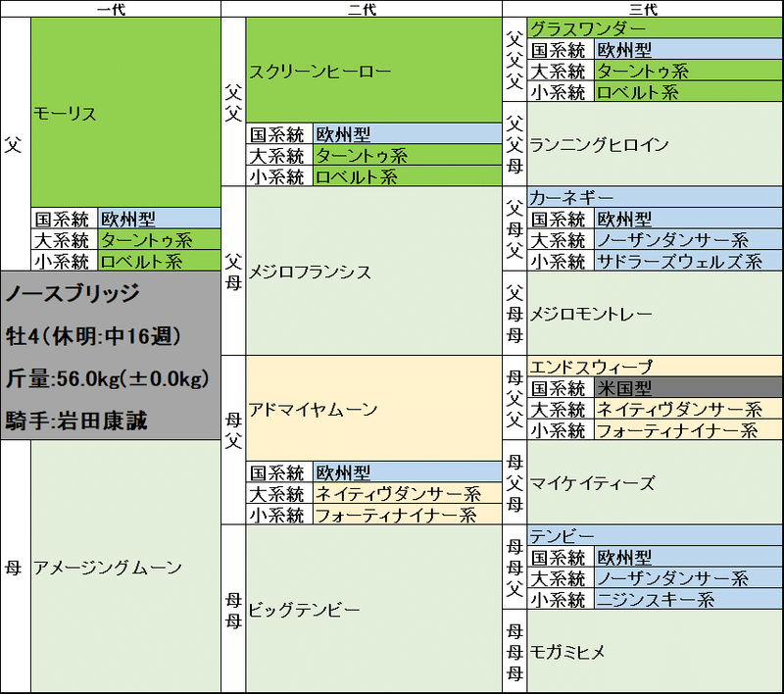Image resolution: width=784 pixels, height=694 pixels.
Task: Select the グラスワンダー cell
Action: coord(655,28)
